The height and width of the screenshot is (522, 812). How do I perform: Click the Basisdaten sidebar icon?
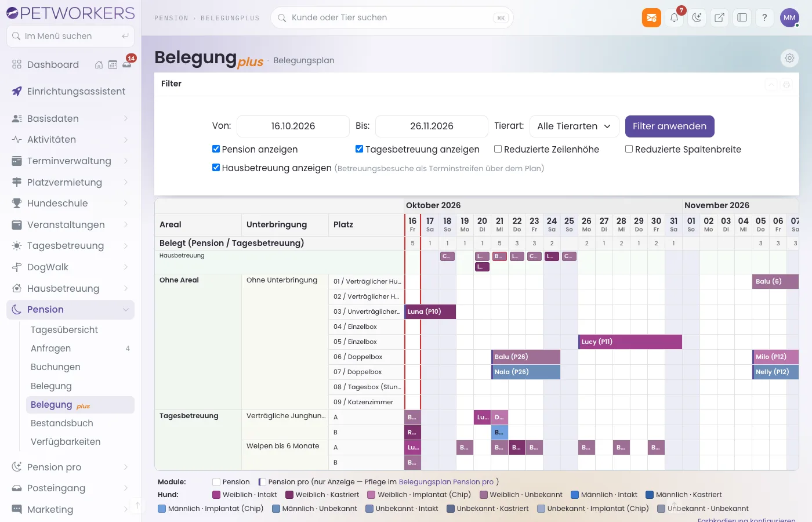(x=17, y=118)
